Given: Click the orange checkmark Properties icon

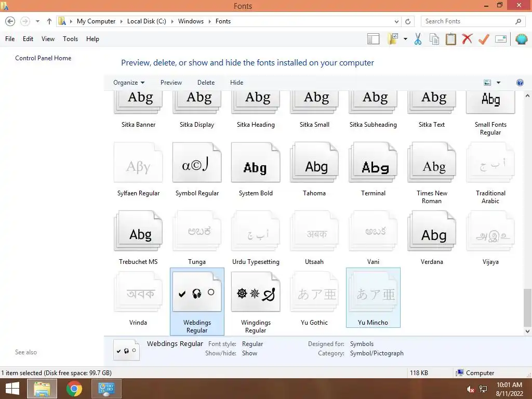Looking at the screenshot, I should point(484,39).
